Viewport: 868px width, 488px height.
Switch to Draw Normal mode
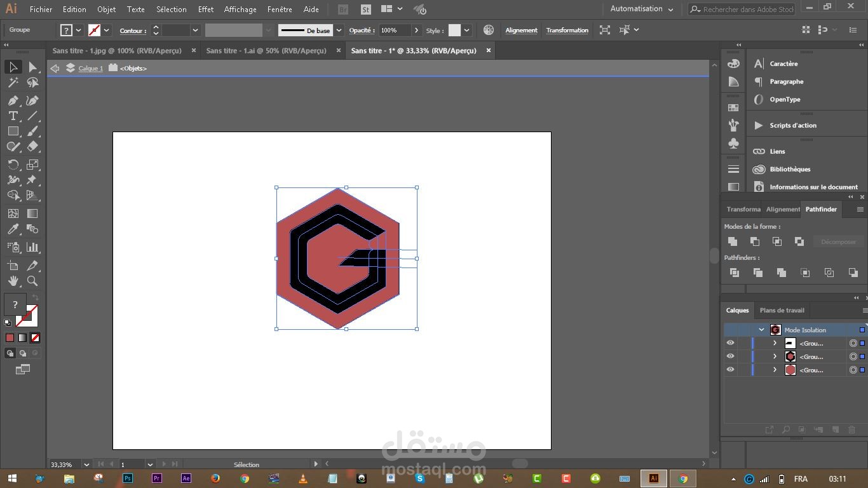coord(10,353)
